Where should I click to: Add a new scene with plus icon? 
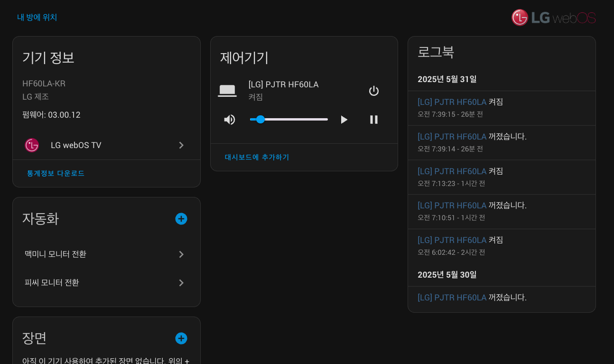(x=181, y=338)
